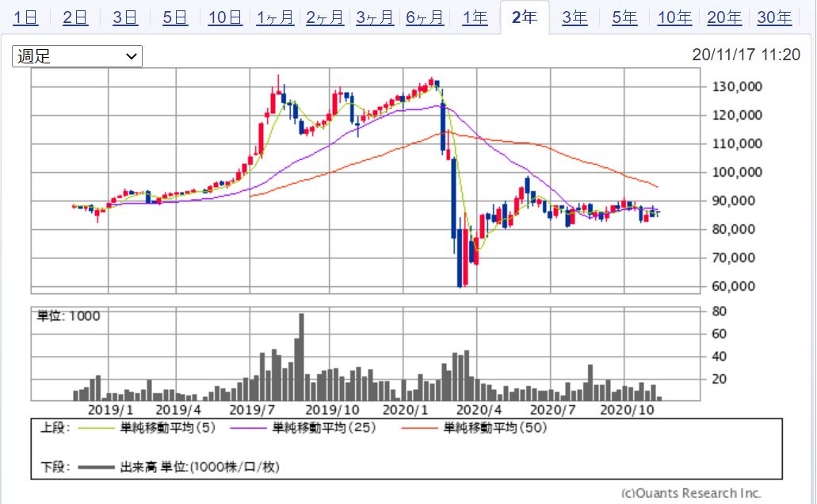Image resolution: width=817 pixels, height=504 pixels.
Task: Click the 出来高 単位:(1000株/口/枚) legend label
Action: pyautogui.click(x=200, y=467)
